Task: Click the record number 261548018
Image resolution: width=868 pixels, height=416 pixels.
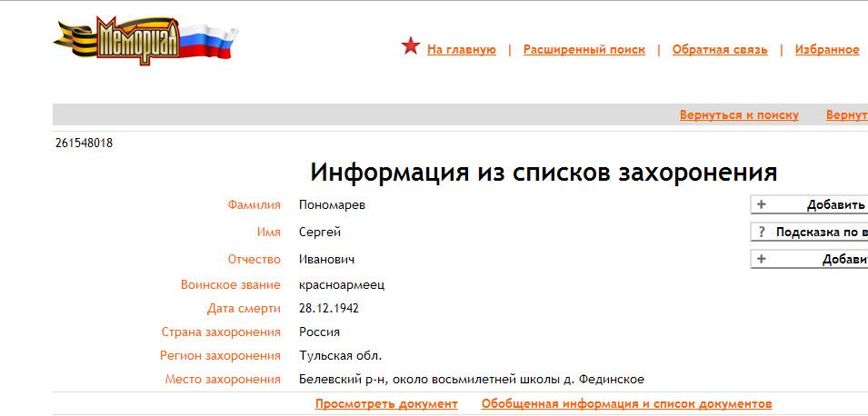Action: pyautogui.click(x=85, y=144)
